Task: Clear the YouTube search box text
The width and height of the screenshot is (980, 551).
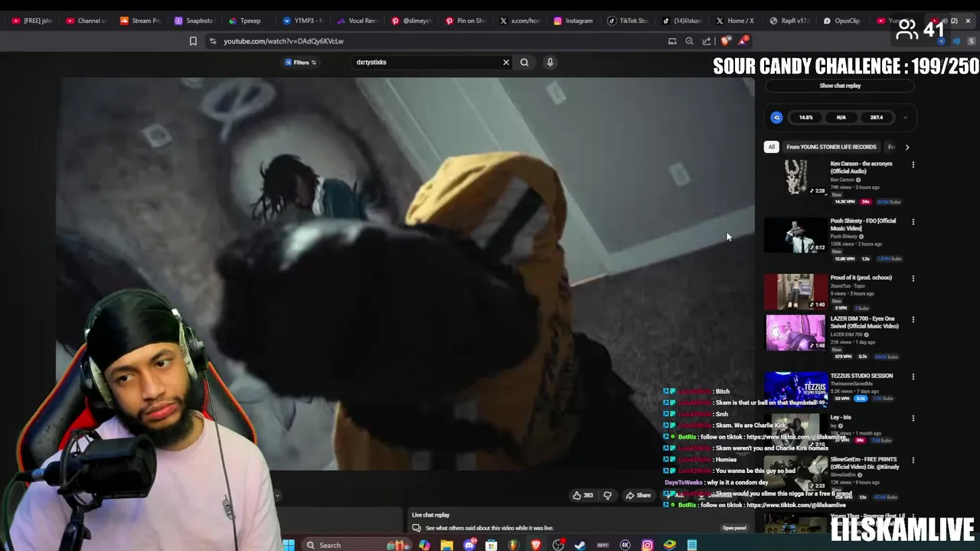Action: coord(505,62)
